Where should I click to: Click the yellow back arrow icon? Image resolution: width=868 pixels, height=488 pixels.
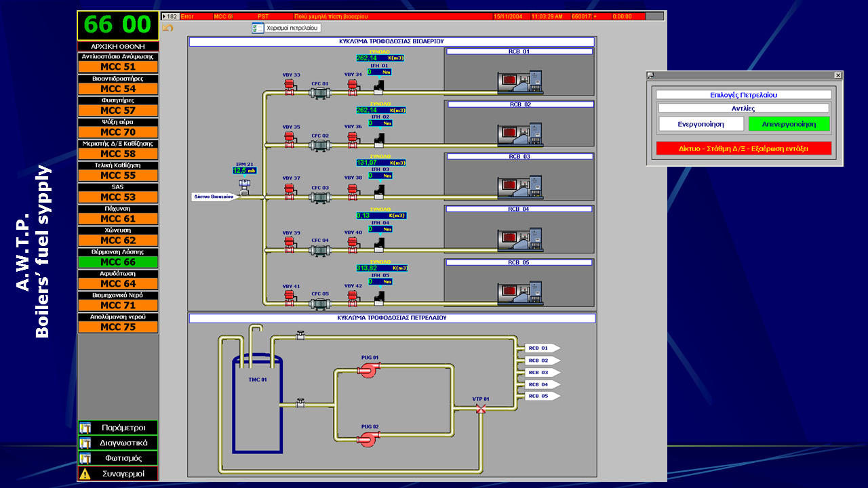click(x=168, y=28)
